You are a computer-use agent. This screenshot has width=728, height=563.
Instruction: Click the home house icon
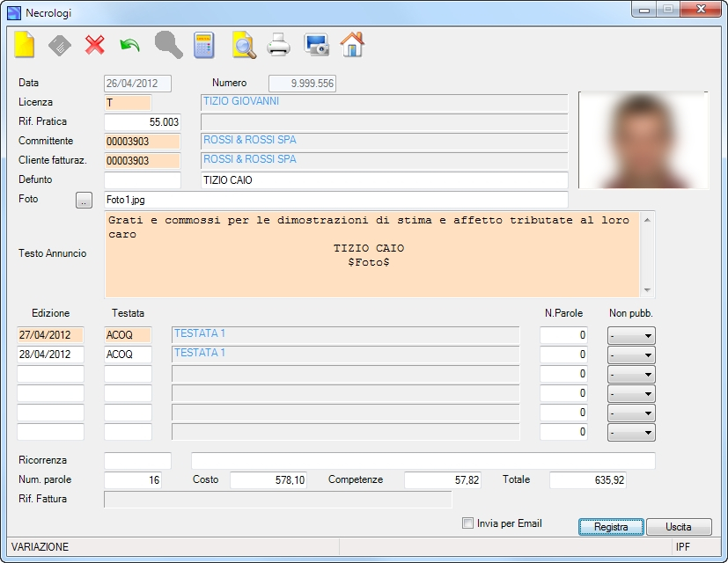tap(352, 45)
